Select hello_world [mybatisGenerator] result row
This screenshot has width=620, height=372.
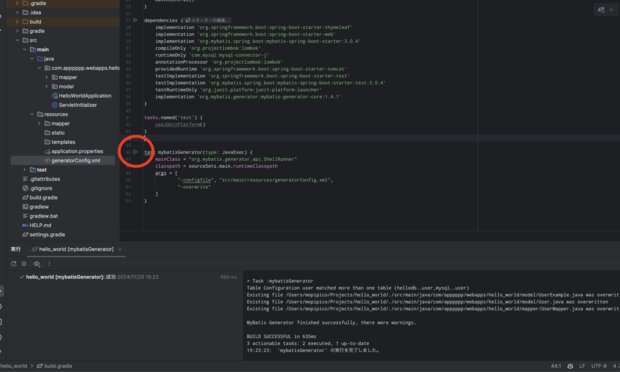pos(89,277)
